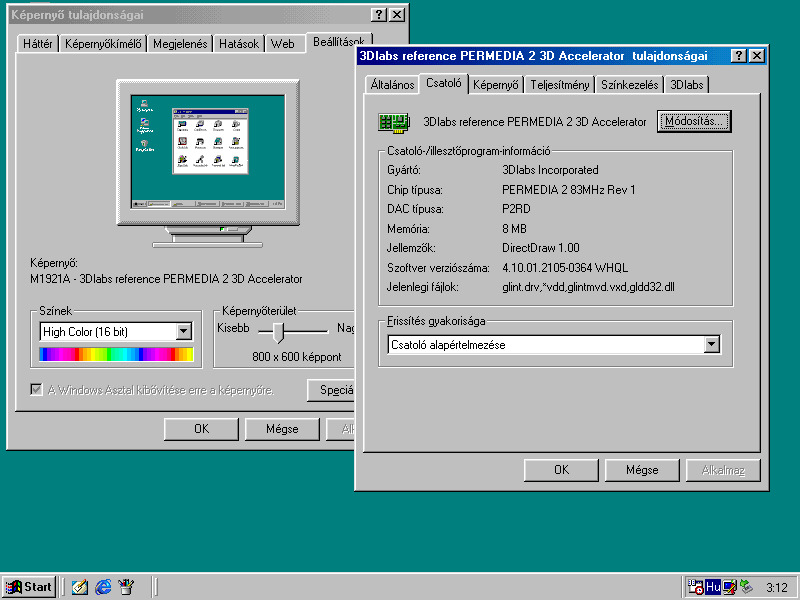Click the help question mark in Képernyő tulajdonságai
The image size is (800, 600).
pos(378,15)
